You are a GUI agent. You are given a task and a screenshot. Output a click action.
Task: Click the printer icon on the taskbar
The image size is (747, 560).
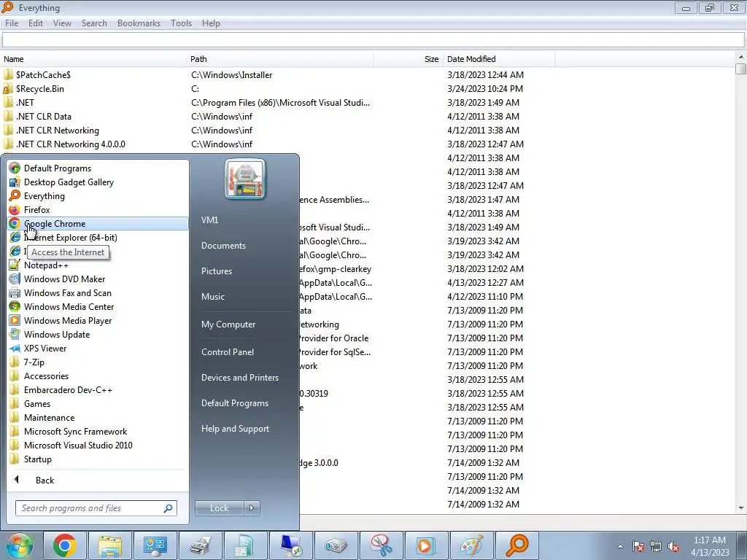201,545
